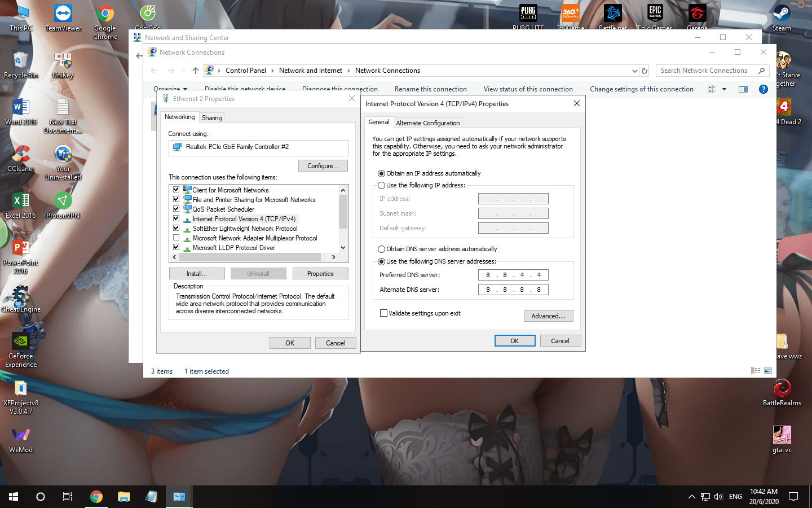Select Use the following IP address
The image size is (812, 508).
point(382,185)
